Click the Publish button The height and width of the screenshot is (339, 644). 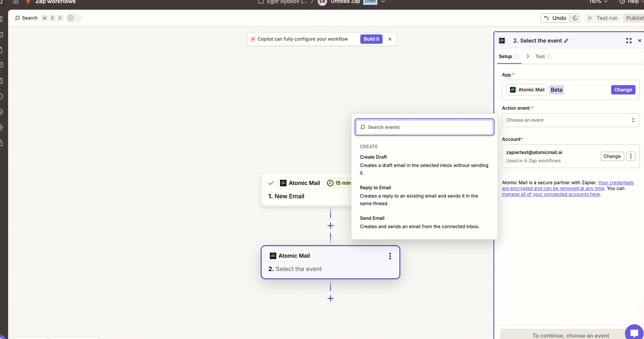634,18
